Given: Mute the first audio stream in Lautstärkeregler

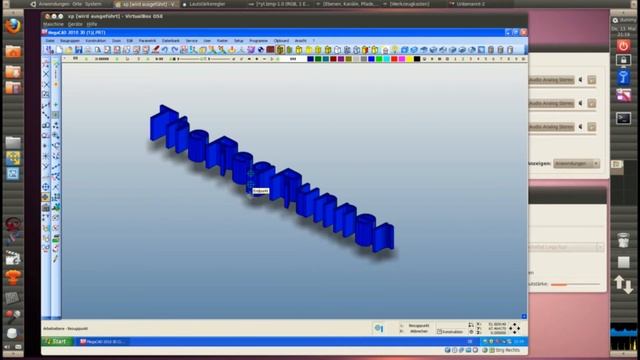Looking at the screenshot, I should (x=580, y=80).
